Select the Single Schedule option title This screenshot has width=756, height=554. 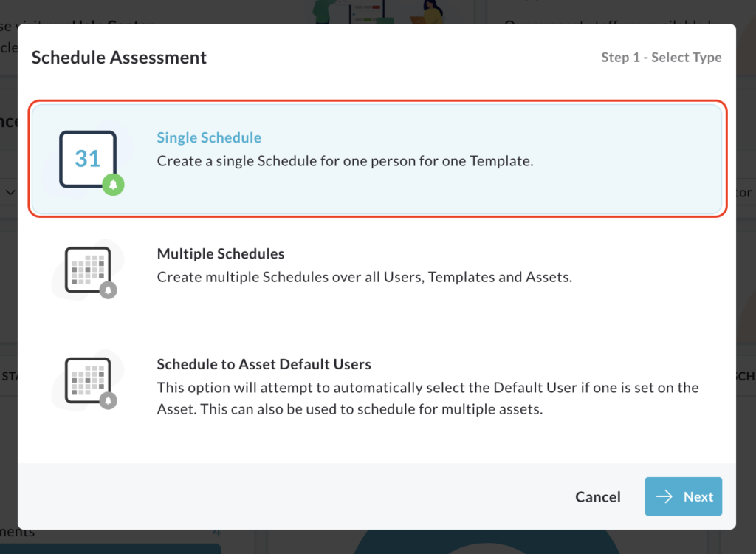[x=209, y=137]
